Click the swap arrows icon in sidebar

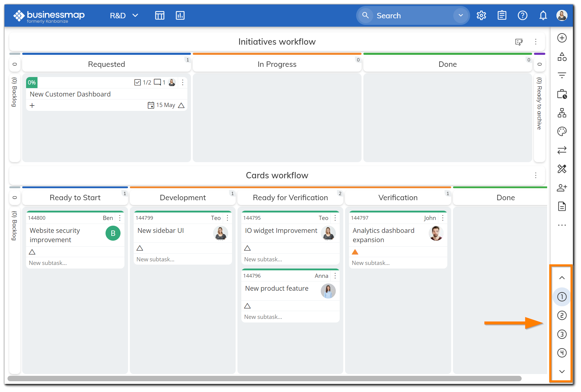point(562,150)
